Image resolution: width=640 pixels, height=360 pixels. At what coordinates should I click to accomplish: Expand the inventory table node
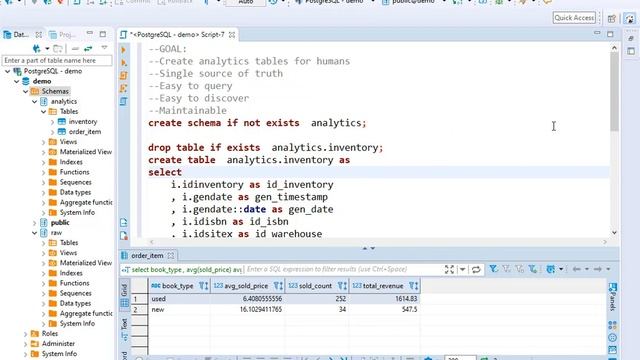52,122
